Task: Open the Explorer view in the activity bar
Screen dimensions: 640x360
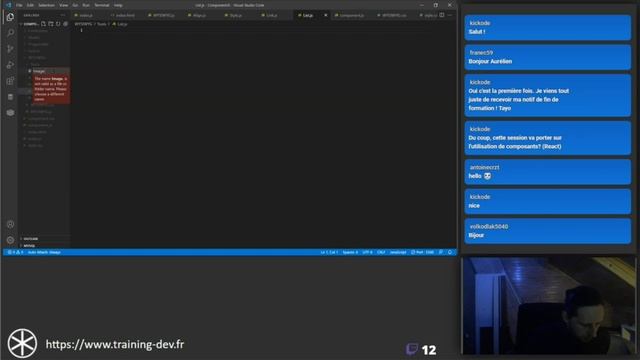Action: 10,17
